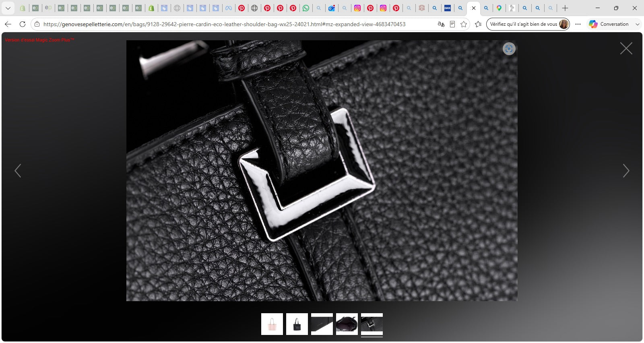Enter immersive reader view
Viewport: 644px width, 343px height.
tap(452, 24)
